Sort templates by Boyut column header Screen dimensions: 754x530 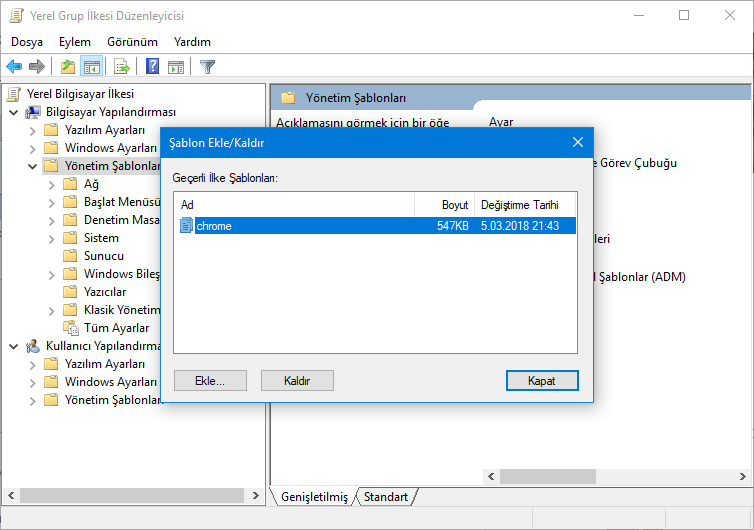(444, 205)
